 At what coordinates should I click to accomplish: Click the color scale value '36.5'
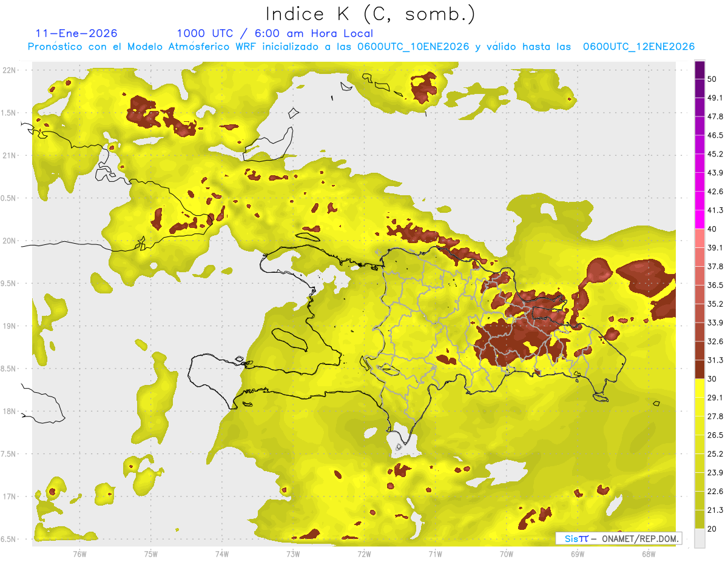715,285
